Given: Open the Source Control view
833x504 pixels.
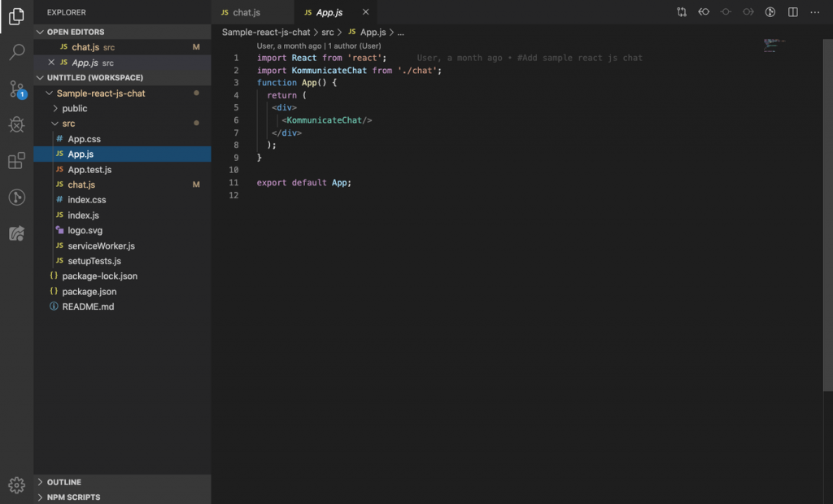Looking at the screenshot, I should (x=16, y=89).
